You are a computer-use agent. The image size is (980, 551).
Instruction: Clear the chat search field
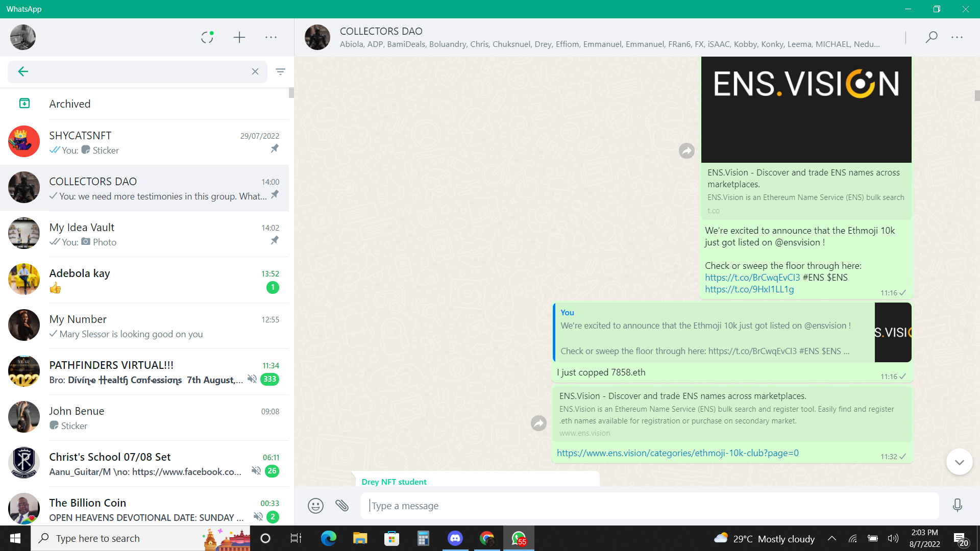click(x=255, y=71)
